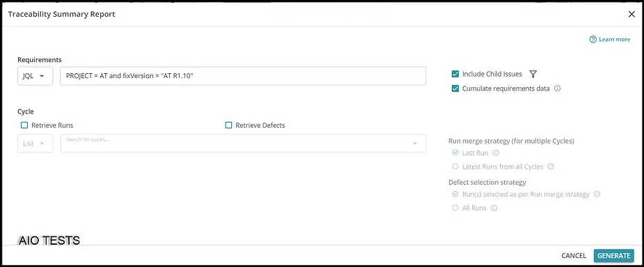
Task: Open the List cycle type dropdown
Action: 35,144
